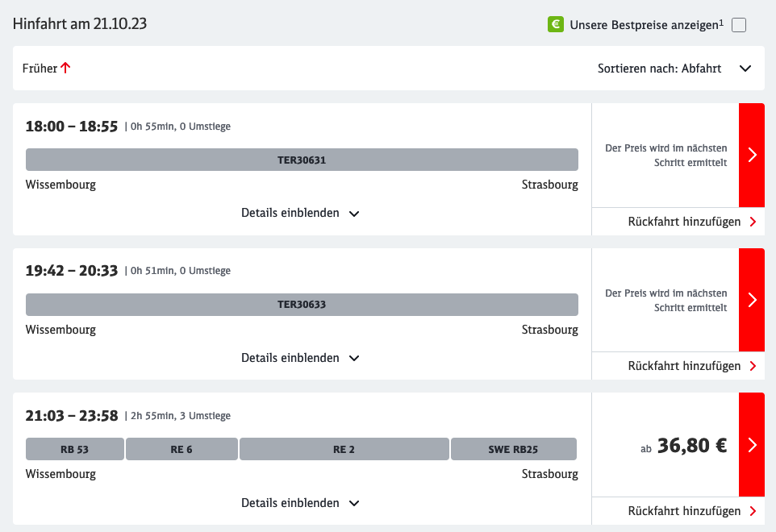The image size is (776, 532).
Task: Expand details for the 18:00 – 18:55 trip
Action: click(300, 214)
